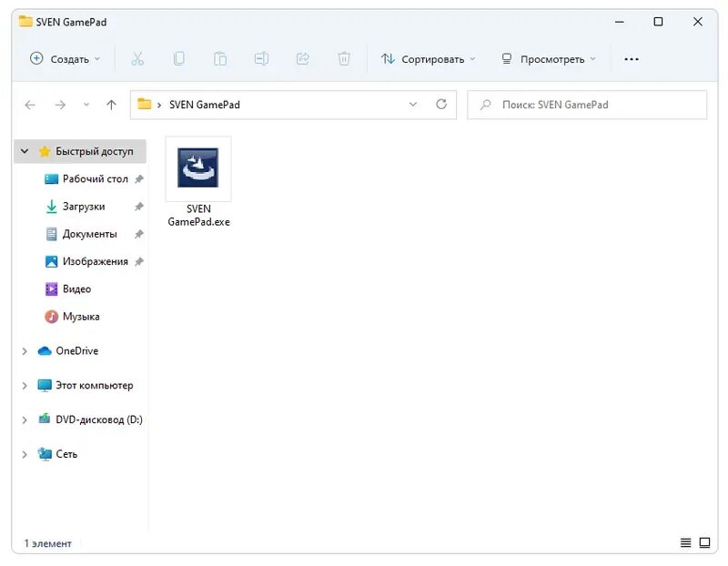Image resolution: width=728 pixels, height=566 pixels.
Task: Open the Просмотреть view dropdown
Action: pos(549,59)
